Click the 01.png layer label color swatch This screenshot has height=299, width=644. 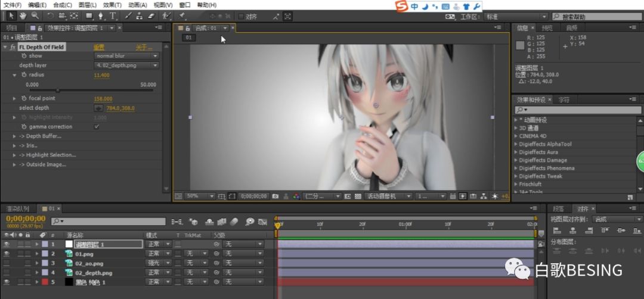coord(45,254)
